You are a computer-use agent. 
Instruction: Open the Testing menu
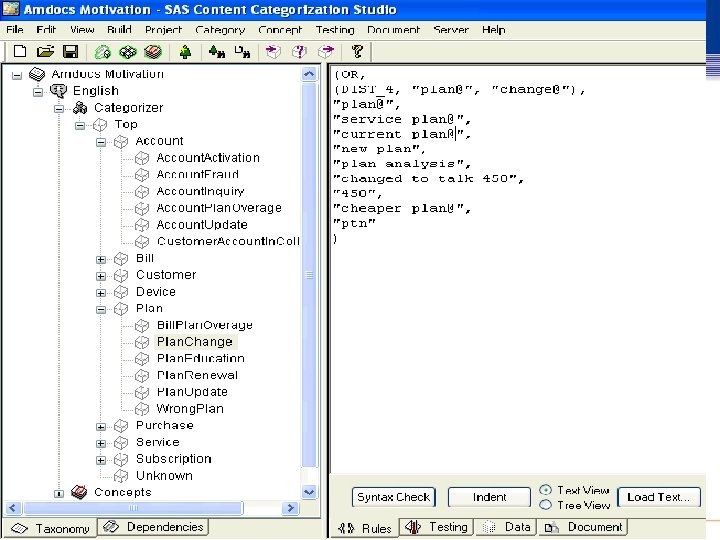pos(335,30)
